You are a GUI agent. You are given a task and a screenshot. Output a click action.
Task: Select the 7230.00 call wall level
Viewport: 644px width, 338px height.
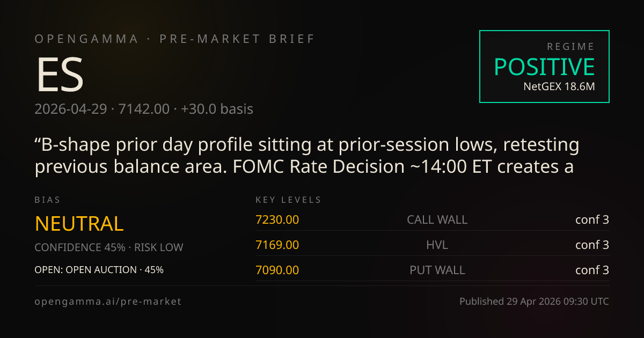tap(277, 219)
